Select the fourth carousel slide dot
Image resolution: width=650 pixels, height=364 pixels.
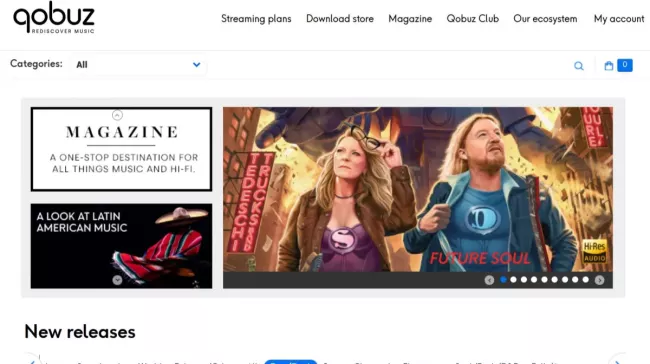coord(534,280)
